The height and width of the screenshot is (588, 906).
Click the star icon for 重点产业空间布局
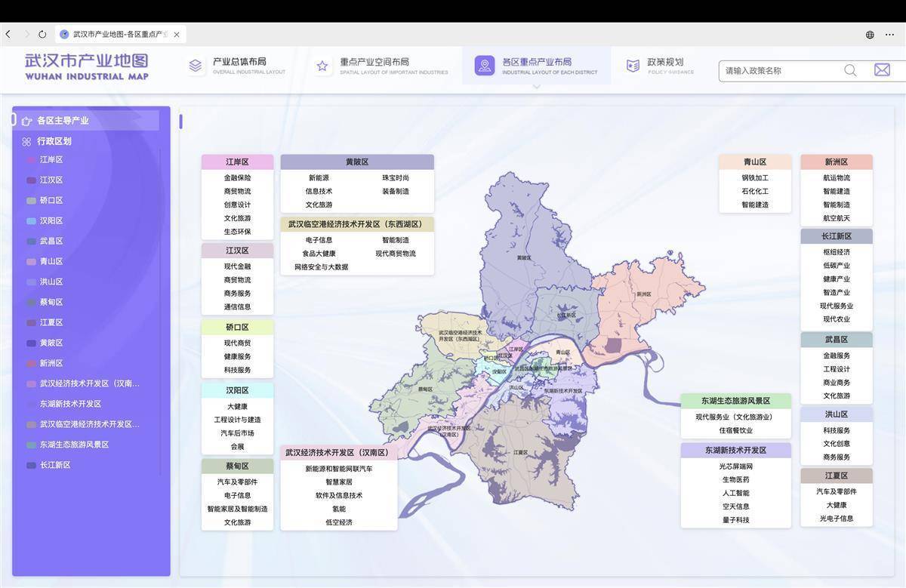click(322, 66)
